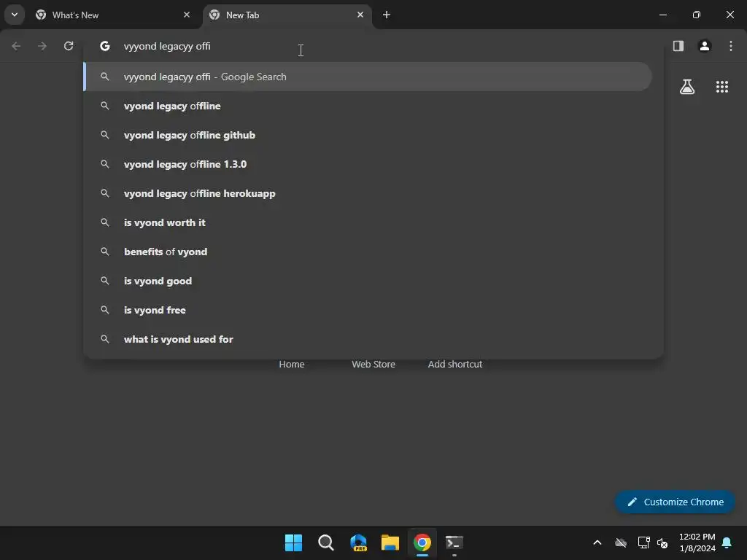Choose suggestion 'vyond legacy offline'
Viewport: 747px width, 560px height.
[x=368, y=106]
